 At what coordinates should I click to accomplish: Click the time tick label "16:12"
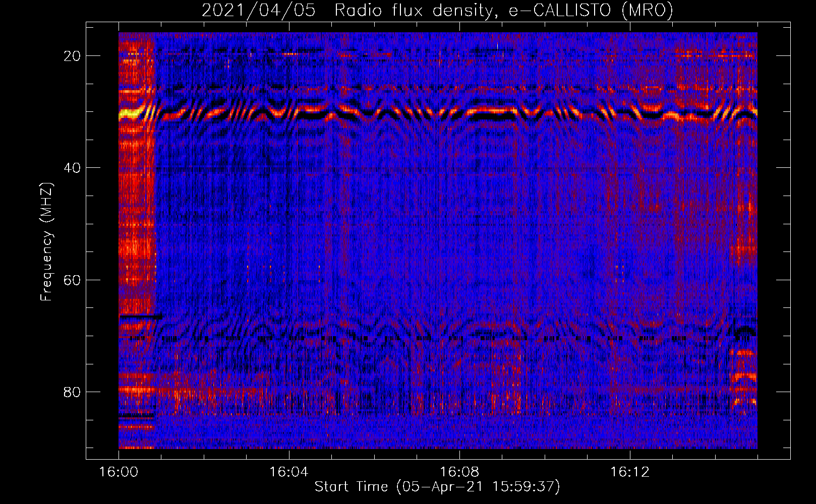pyautogui.click(x=630, y=472)
